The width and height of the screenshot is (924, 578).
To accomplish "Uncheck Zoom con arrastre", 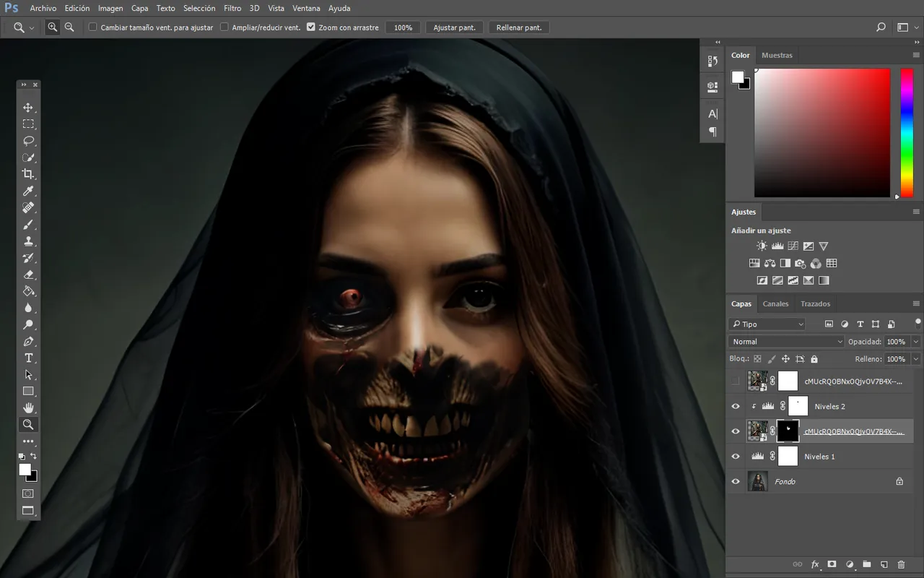I will [310, 27].
